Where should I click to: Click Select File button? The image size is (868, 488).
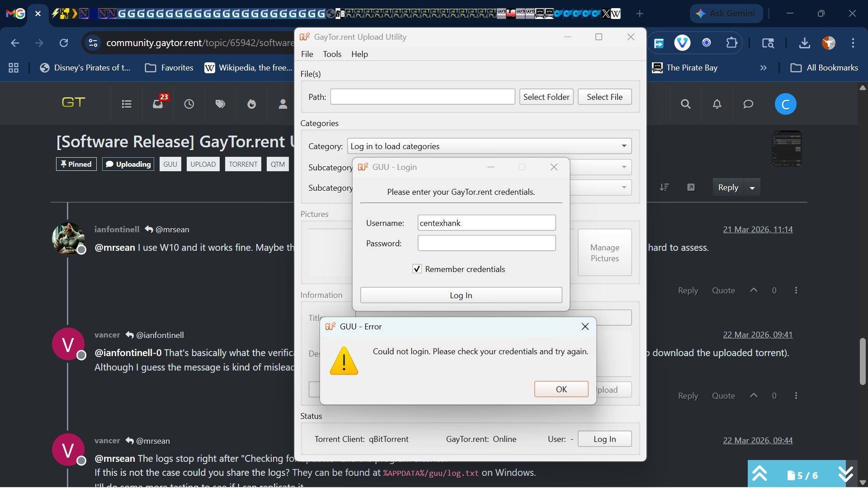tap(604, 97)
